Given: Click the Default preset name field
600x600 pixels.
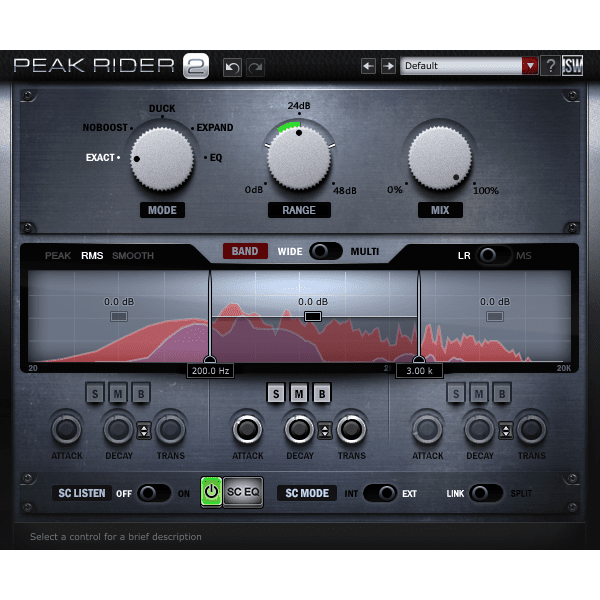Looking at the screenshot, I should [461, 66].
